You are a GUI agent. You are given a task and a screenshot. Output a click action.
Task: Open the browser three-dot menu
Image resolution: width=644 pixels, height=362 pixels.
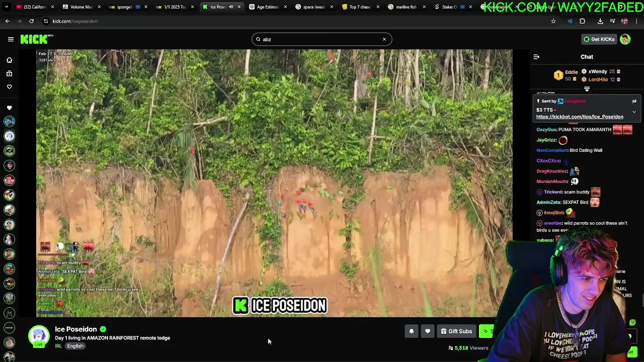[636, 21]
